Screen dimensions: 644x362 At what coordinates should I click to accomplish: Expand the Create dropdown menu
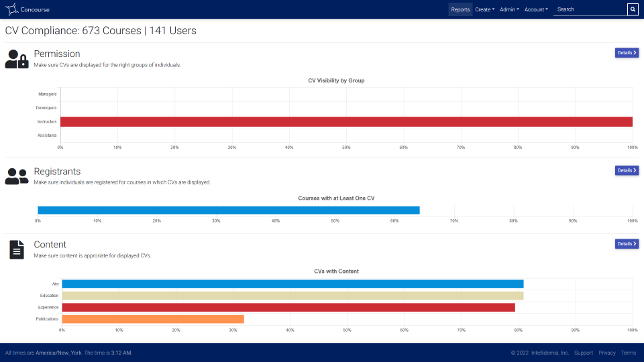(x=484, y=9)
